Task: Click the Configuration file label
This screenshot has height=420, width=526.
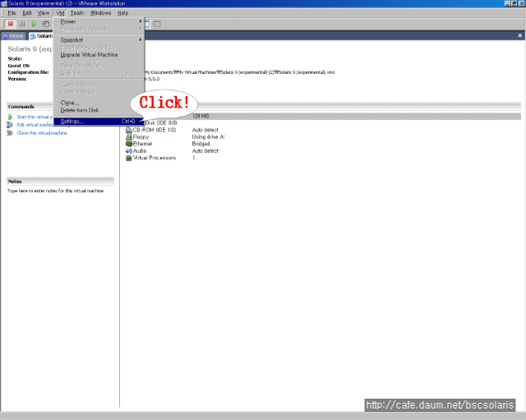Action: click(28, 72)
